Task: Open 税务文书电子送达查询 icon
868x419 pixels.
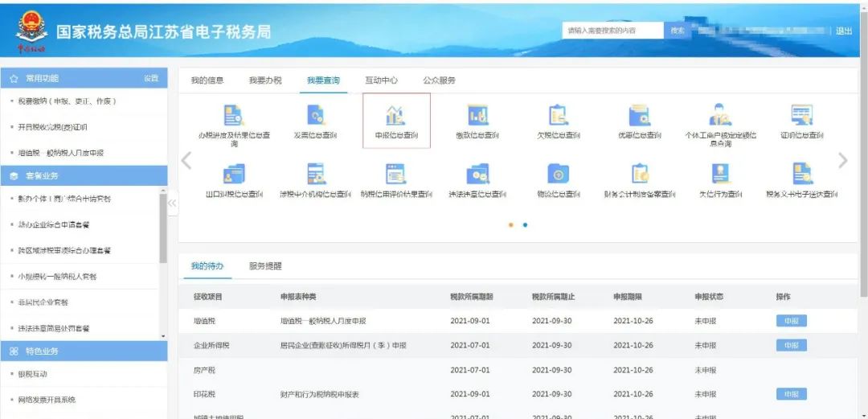Action: [801, 174]
